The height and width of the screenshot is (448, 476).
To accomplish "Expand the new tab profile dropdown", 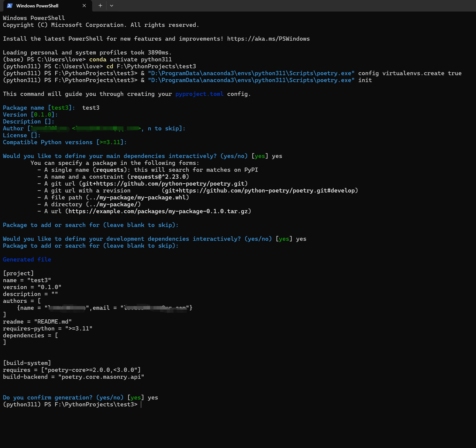I will 112,6.
